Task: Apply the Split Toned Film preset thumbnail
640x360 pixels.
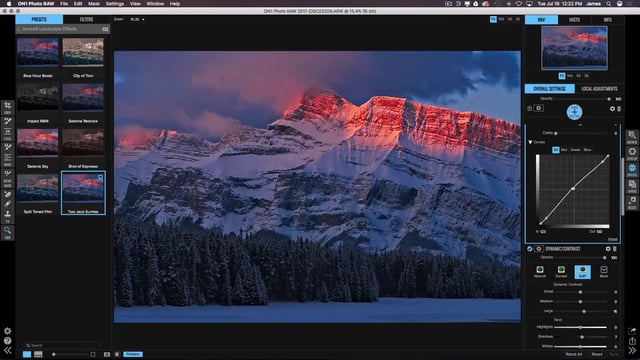Action: click(38, 188)
